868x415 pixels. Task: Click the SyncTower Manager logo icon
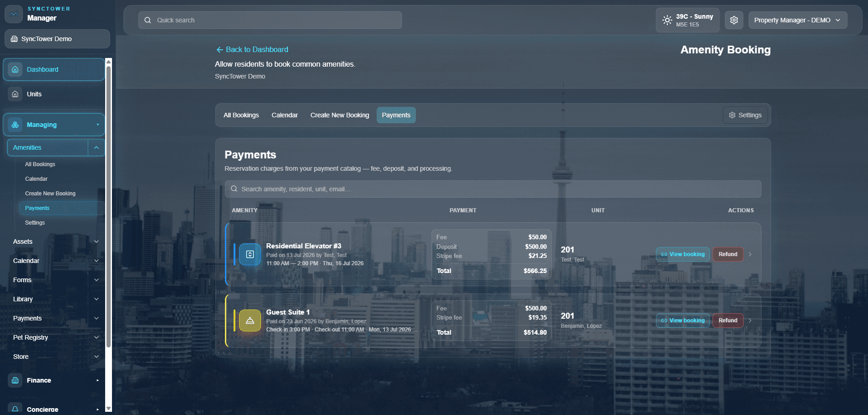click(x=14, y=14)
